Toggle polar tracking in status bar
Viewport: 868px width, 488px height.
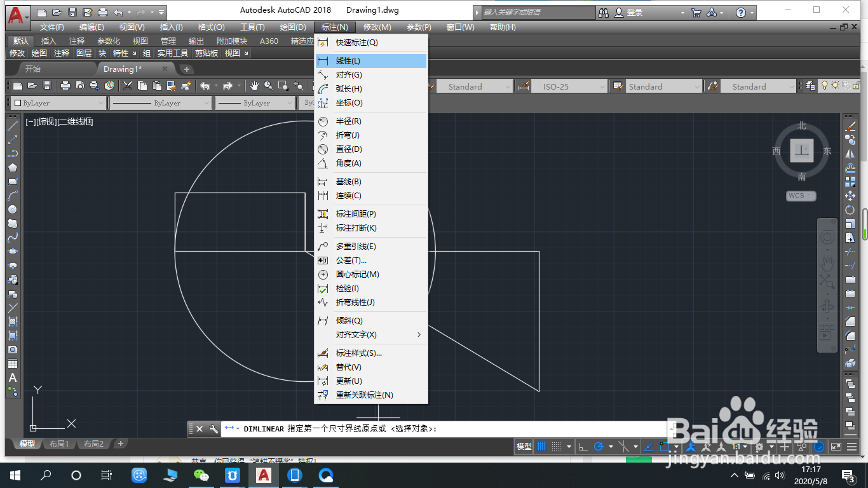(598, 447)
